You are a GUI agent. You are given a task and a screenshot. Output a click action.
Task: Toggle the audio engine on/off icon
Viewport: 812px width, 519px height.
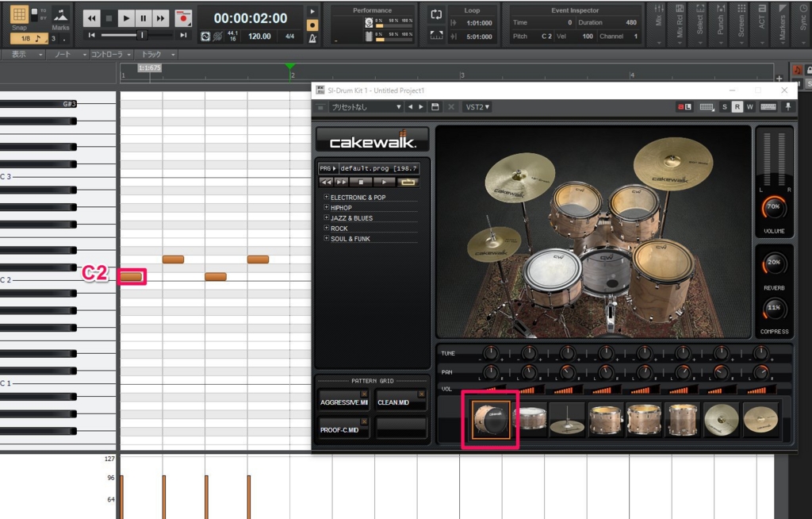pyautogui.click(x=205, y=37)
